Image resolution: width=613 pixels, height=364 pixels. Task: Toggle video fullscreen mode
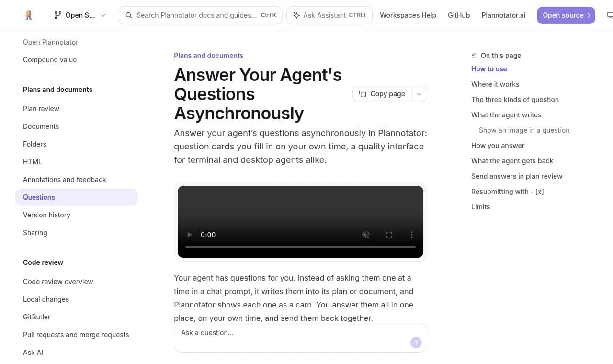[x=389, y=235]
